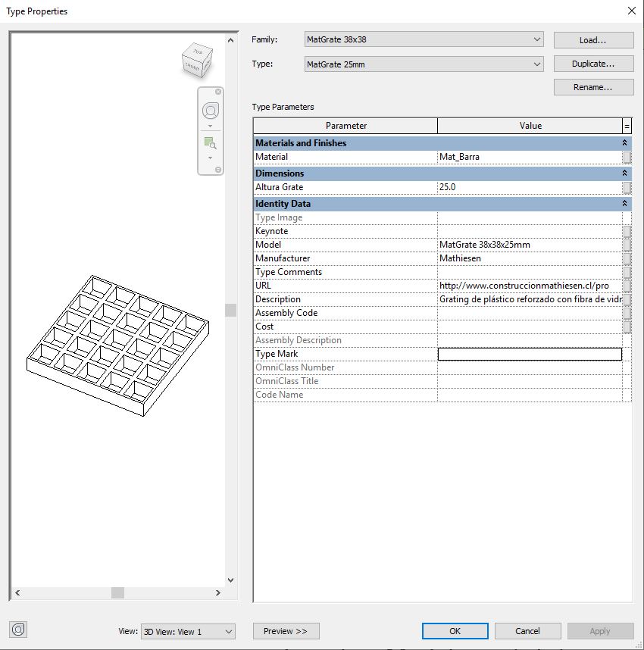Viewport: 644px width, 650px height.
Task: Click inside the Type Mark field
Action: tap(530, 354)
